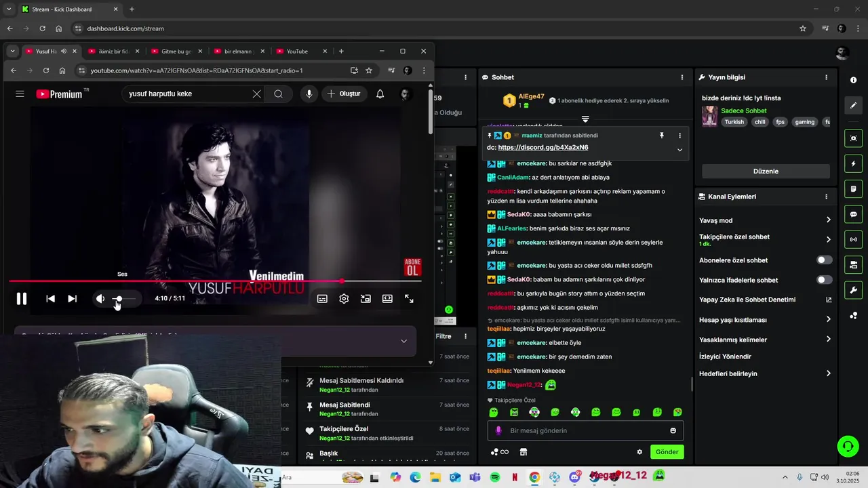868x488 pixels.
Task: Open the Sadece Sohbet category link
Action: pyautogui.click(x=744, y=110)
